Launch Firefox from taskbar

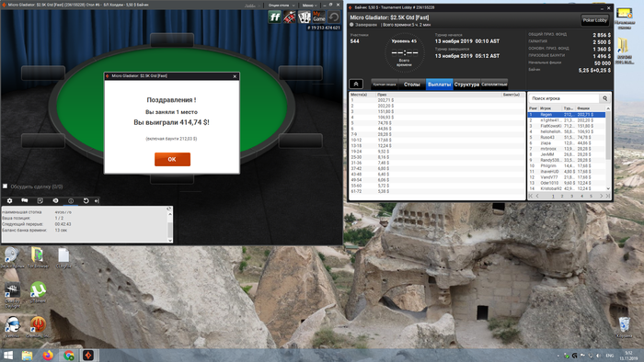[x=48, y=355]
